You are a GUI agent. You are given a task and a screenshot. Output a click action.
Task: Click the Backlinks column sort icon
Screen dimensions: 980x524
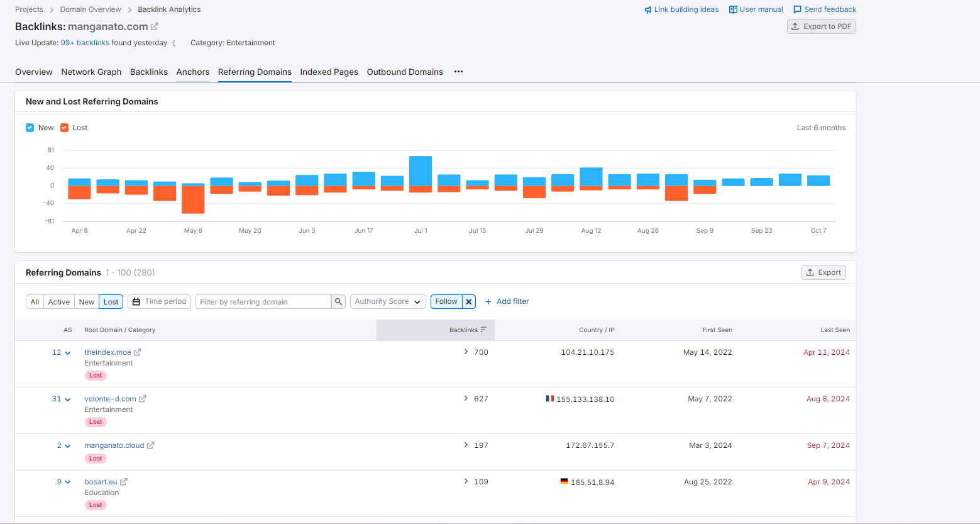[483, 330]
